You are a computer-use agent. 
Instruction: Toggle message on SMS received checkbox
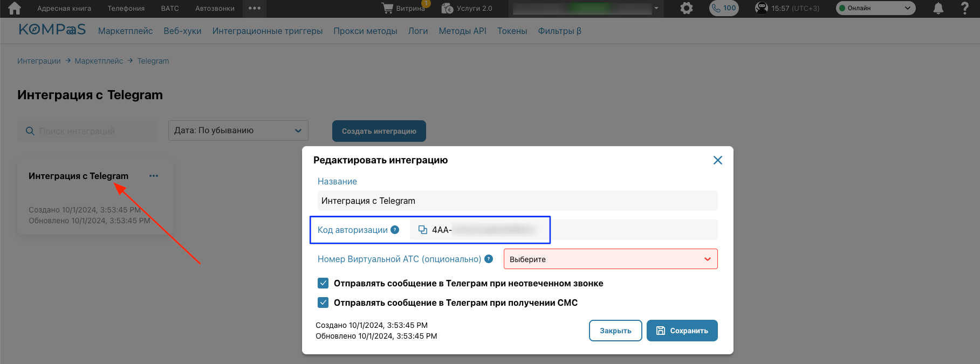click(x=323, y=303)
